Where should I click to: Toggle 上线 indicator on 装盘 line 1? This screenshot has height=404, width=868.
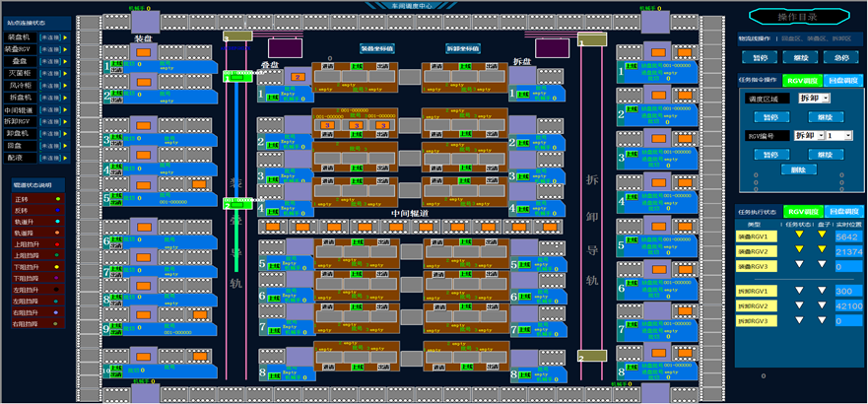click(116, 62)
